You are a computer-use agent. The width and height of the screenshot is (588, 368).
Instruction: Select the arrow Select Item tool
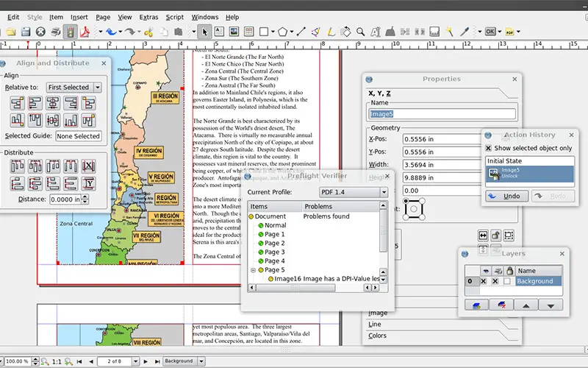pos(204,32)
